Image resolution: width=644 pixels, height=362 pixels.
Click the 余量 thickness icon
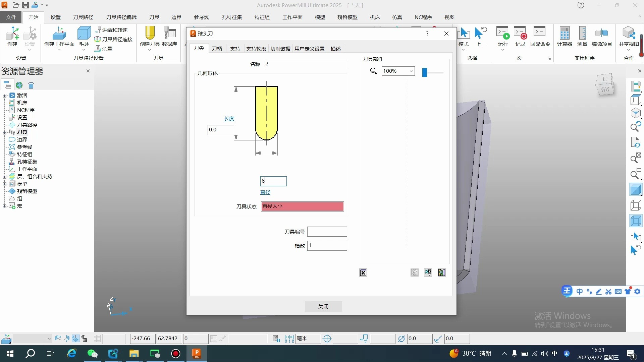point(104,49)
